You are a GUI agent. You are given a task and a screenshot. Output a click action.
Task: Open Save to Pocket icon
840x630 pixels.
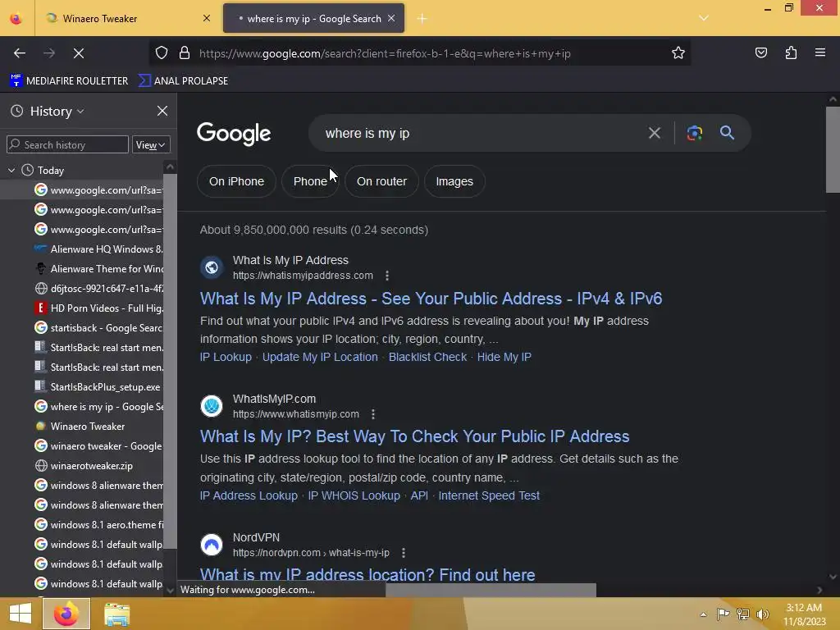click(x=760, y=52)
